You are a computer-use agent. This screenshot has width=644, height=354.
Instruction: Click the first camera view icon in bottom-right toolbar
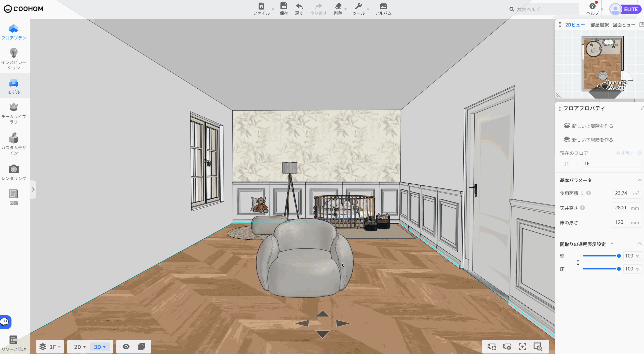[x=492, y=347]
